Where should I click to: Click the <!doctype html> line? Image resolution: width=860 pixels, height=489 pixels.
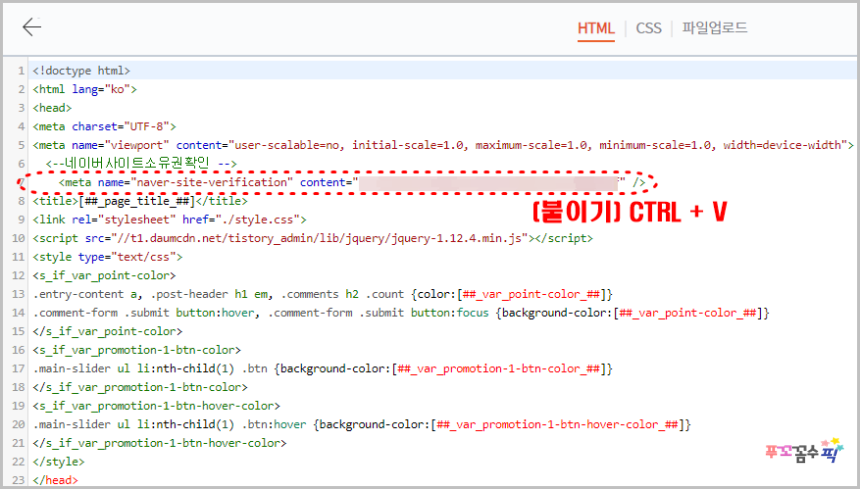[x=81, y=71]
